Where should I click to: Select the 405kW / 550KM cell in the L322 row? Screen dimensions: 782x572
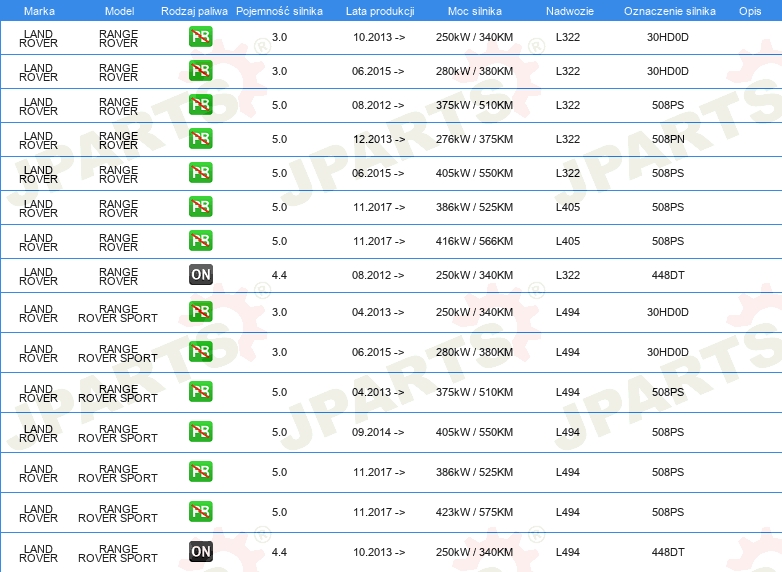pyautogui.click(x=474, y=173)
